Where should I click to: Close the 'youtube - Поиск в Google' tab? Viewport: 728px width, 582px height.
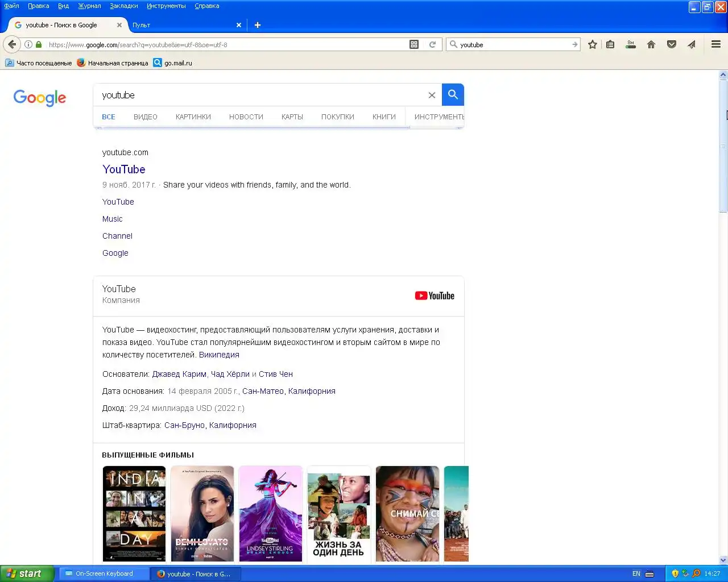pyautogui.click(x=119, y=25)
